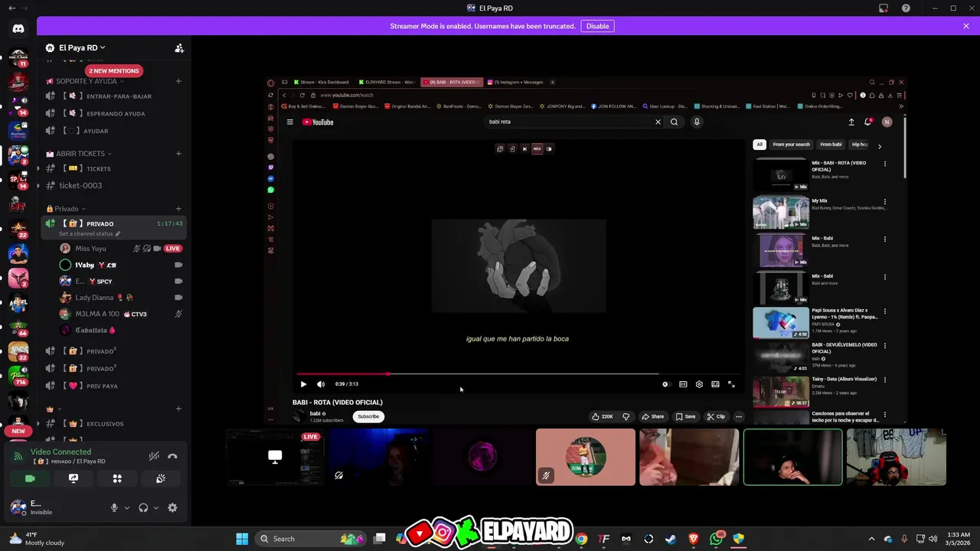Toggle the camera on/off button

[30, 478]
